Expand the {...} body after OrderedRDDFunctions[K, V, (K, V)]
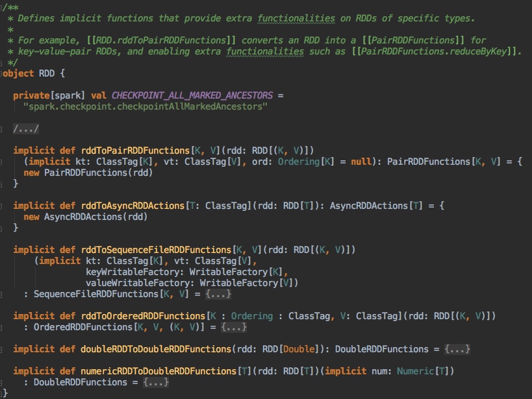 (234, 327)
